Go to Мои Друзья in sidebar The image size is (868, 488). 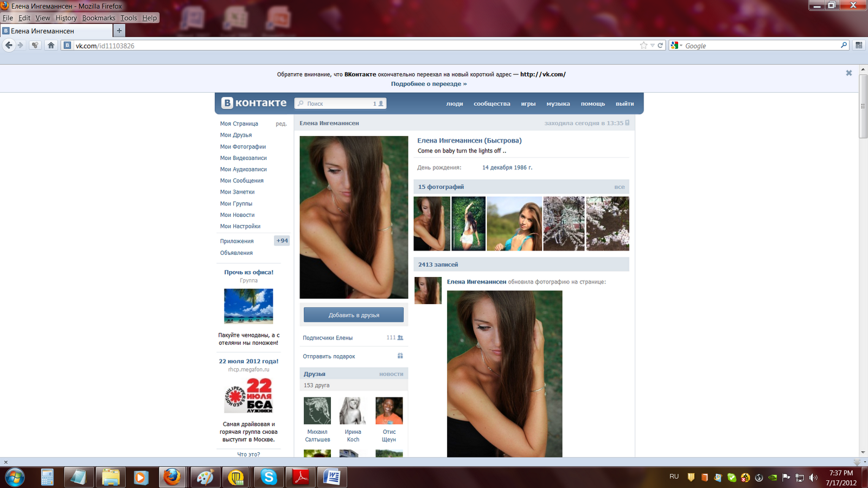236,135
